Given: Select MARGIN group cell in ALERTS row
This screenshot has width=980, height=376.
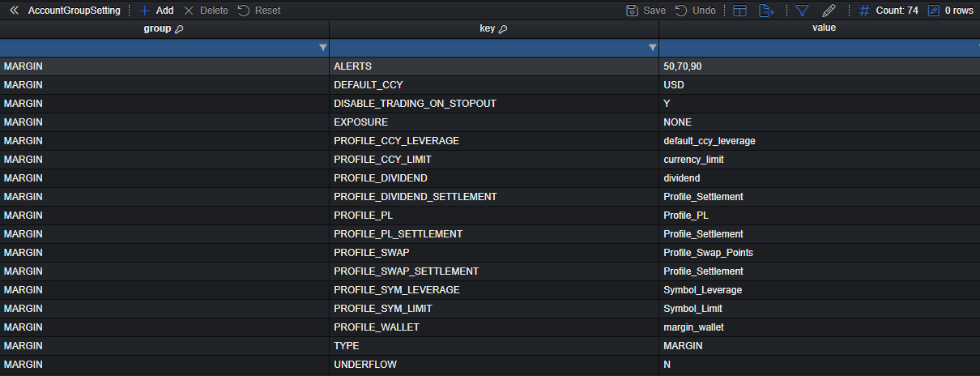Looking at the screenshot, I should point(164,66).
